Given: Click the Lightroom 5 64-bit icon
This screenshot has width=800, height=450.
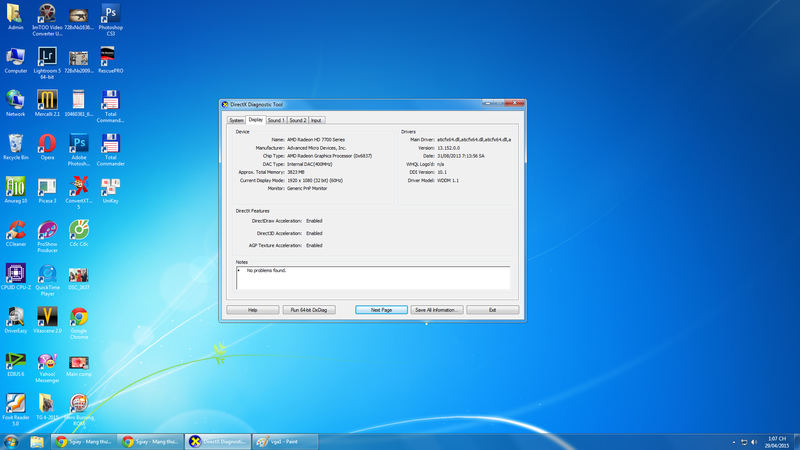Looking at the screenshot, I should click(47, 58).
